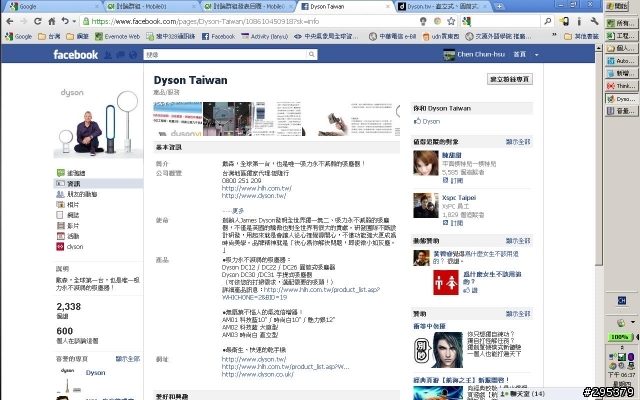Click Facebook search magnifier button
This screenshot has height=400, width=640.
click(312, 54)
